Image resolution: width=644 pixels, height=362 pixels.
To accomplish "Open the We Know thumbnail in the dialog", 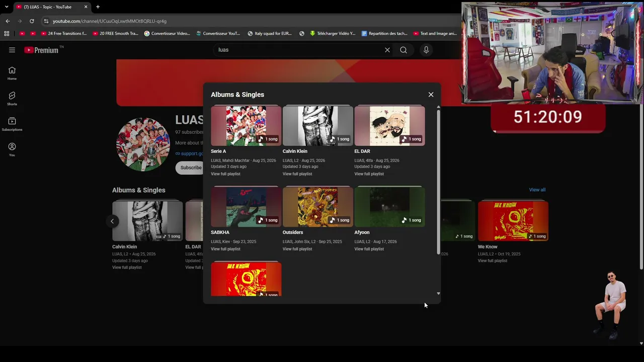I will [246, 279].
